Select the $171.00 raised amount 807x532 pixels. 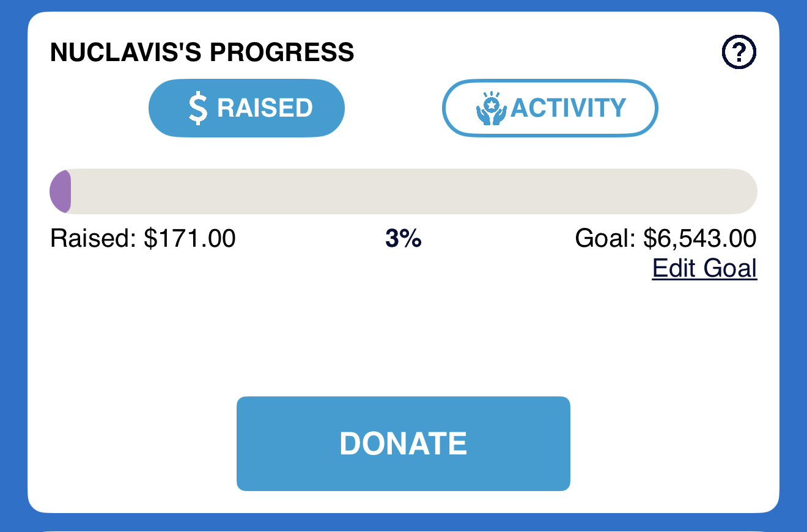pyautogui.click(x=190, y=238)
